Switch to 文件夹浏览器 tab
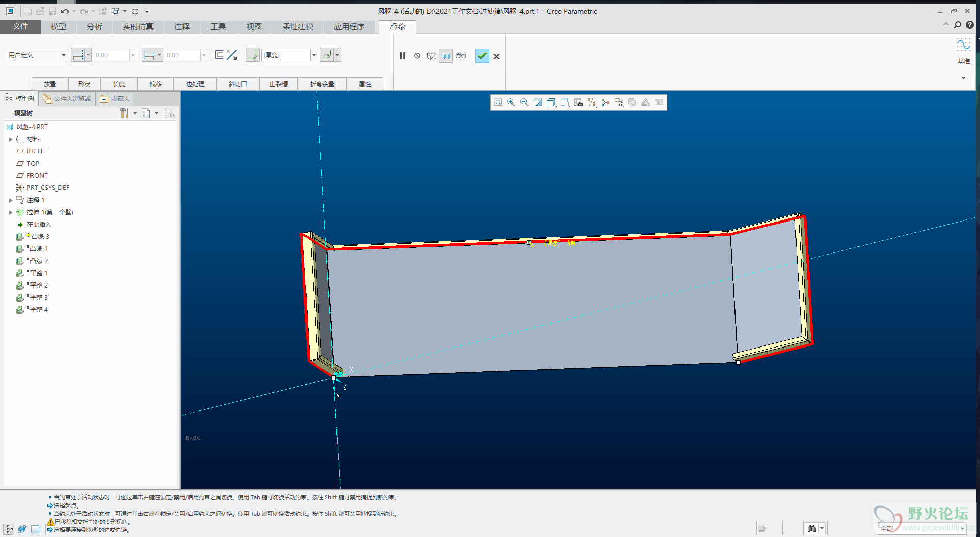The height and width of the screenshot is (537, 980). (x=68, y=99)
